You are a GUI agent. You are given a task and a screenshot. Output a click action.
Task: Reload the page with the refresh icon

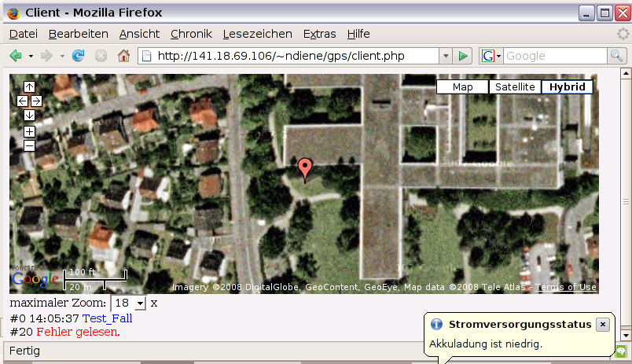point(78,56)
